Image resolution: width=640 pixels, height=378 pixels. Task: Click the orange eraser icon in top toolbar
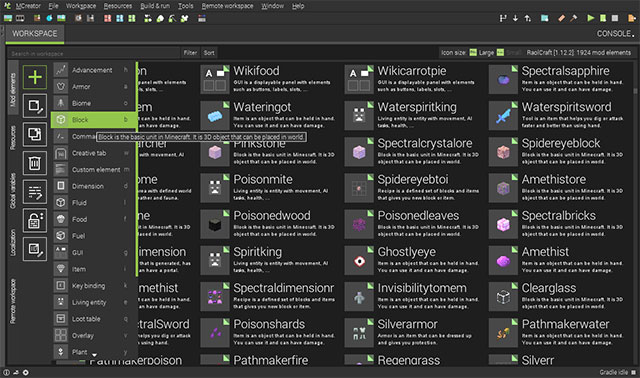point(562,18)
